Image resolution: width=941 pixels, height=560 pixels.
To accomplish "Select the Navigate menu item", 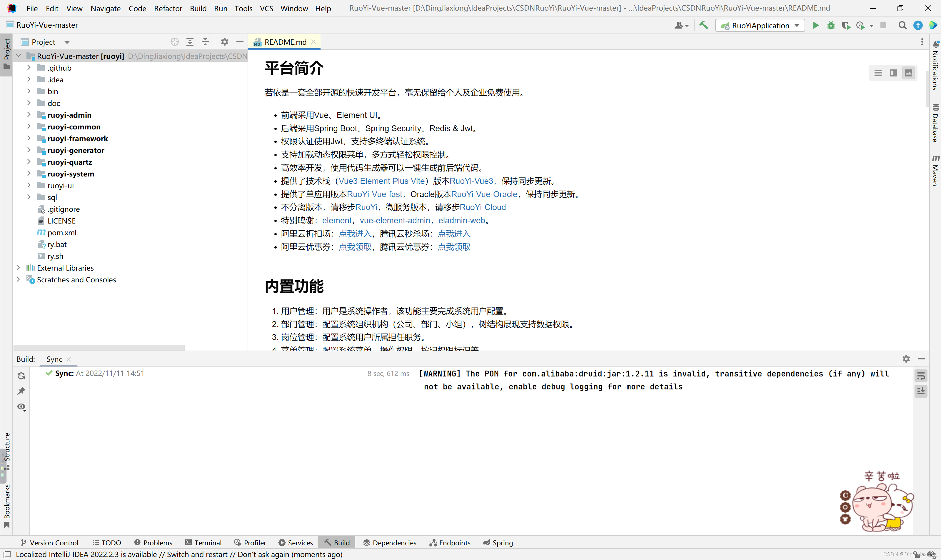I will [x=105, y=8].
